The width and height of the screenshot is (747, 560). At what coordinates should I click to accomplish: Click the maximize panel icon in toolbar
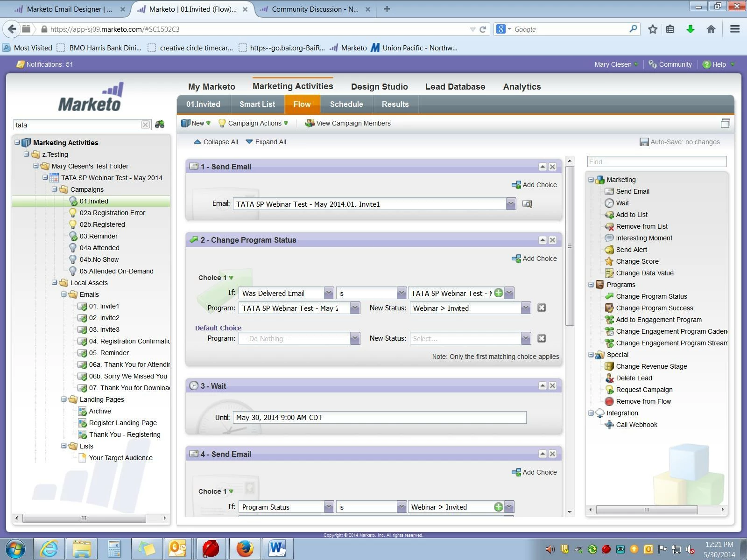[x=725, y=123]
